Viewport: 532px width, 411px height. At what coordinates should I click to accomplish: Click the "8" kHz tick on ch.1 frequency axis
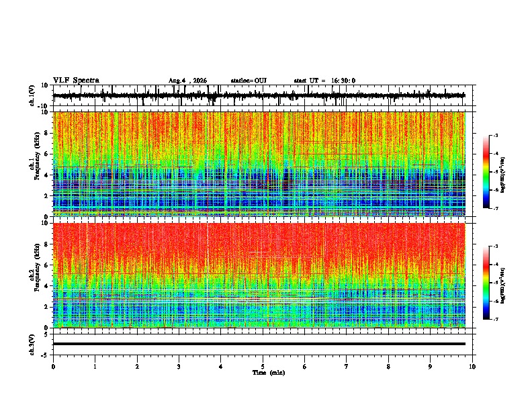point(47,133)
